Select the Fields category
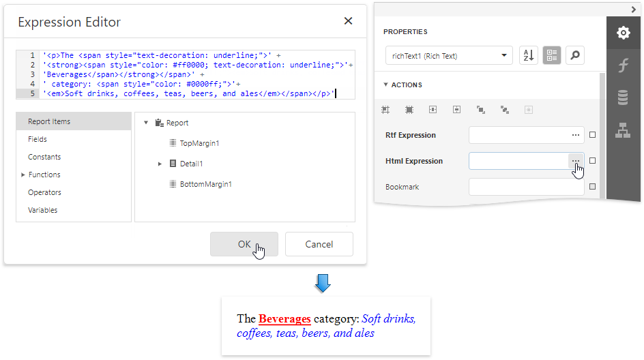Image resolution: width=644 pixels, height=360 pixels. point(38,139)
